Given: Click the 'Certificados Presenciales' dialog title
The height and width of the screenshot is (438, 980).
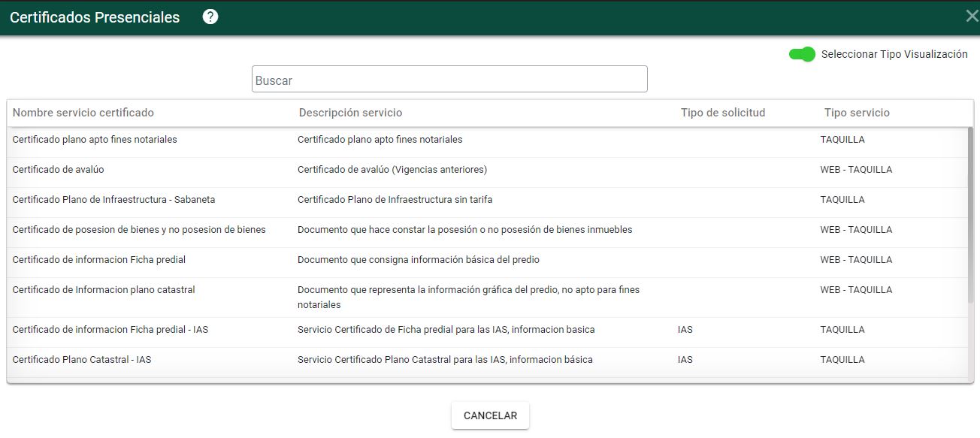Looking at the screenshot, I should [95, 17].
